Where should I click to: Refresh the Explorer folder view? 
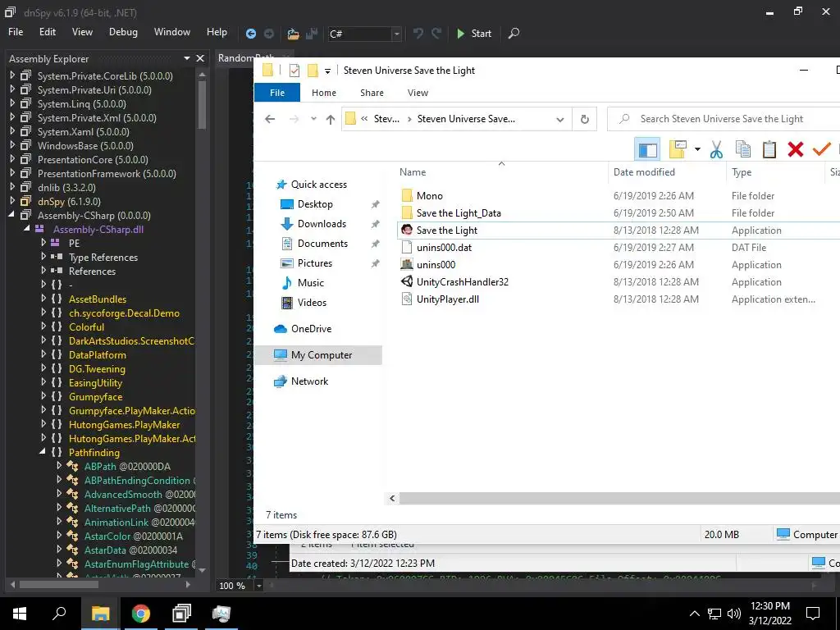coord(584,119)
